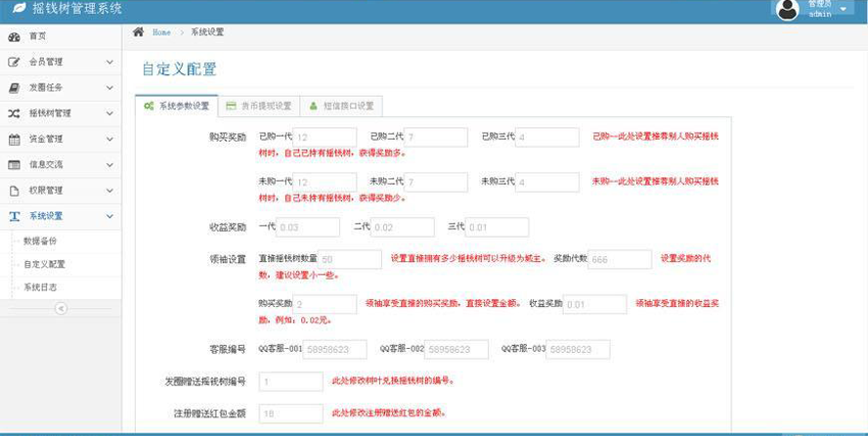Click gears icon on 系统参数设置 tab

point(149,106)
